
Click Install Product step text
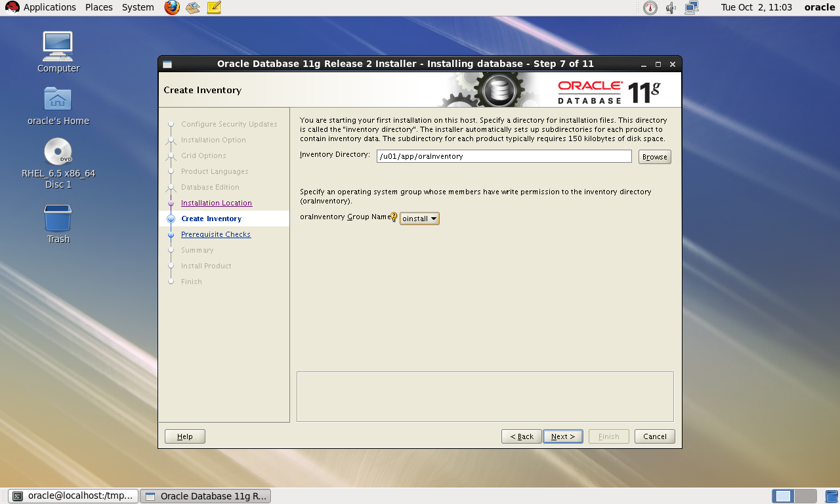[206, 266]
